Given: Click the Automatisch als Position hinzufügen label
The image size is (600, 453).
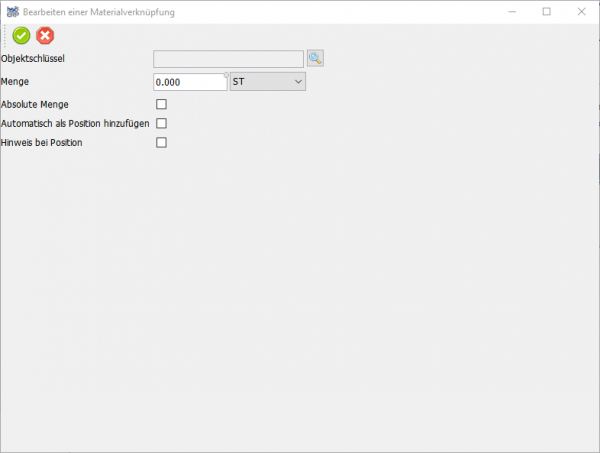Looking at the screenshot, I should pyautogui.click(x=76, y=123).
